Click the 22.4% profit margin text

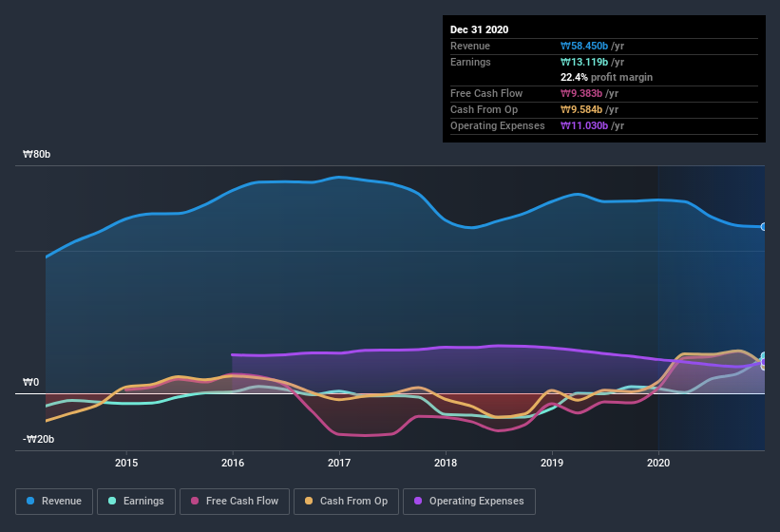coord(606,78)
